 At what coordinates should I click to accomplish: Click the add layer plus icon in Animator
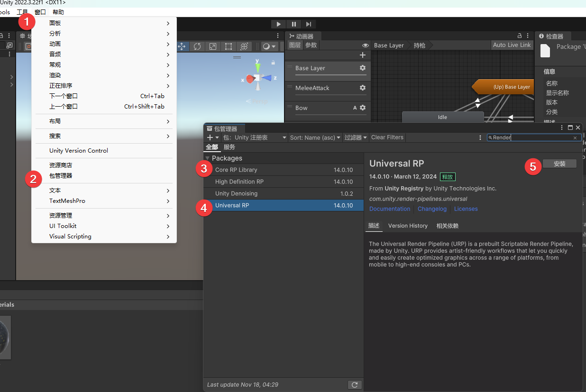click(363, 55)
